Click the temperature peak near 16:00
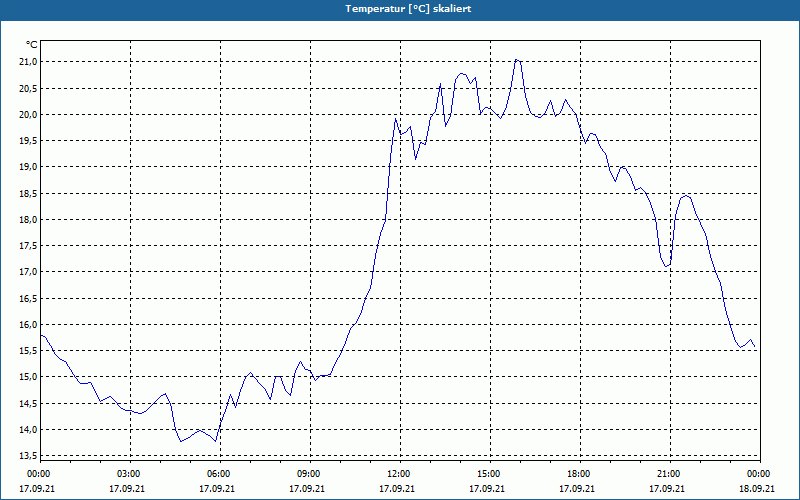Screen dimensions: 800x500 click(x=517, y=60)
